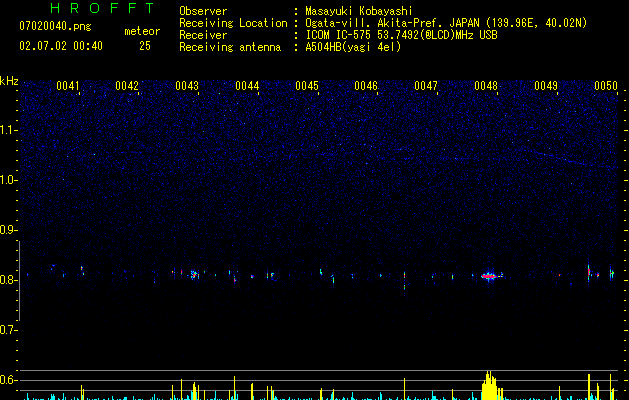Click the date stamp 02.07.02 00:40
The height and width of the screenshot is (400, 629).
click(x=61, y=46)
